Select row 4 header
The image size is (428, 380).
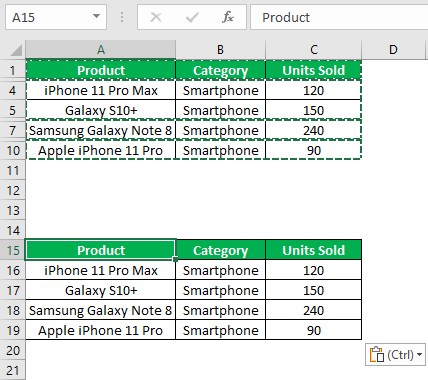pyautogui.click(x=13, y=90)
